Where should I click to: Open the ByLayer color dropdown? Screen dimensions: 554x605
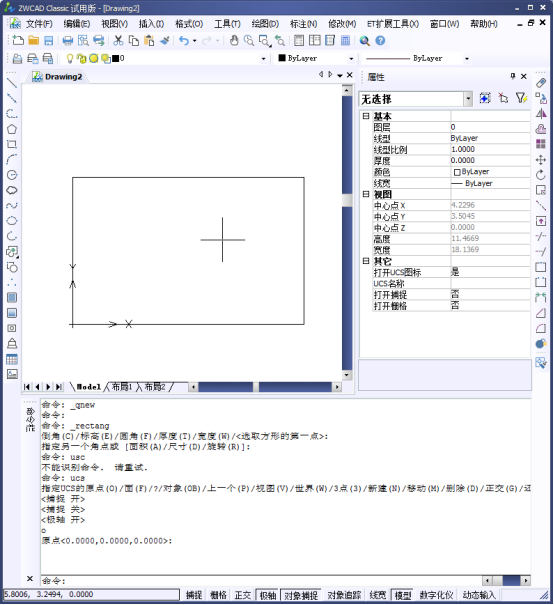tap(351, 59)
